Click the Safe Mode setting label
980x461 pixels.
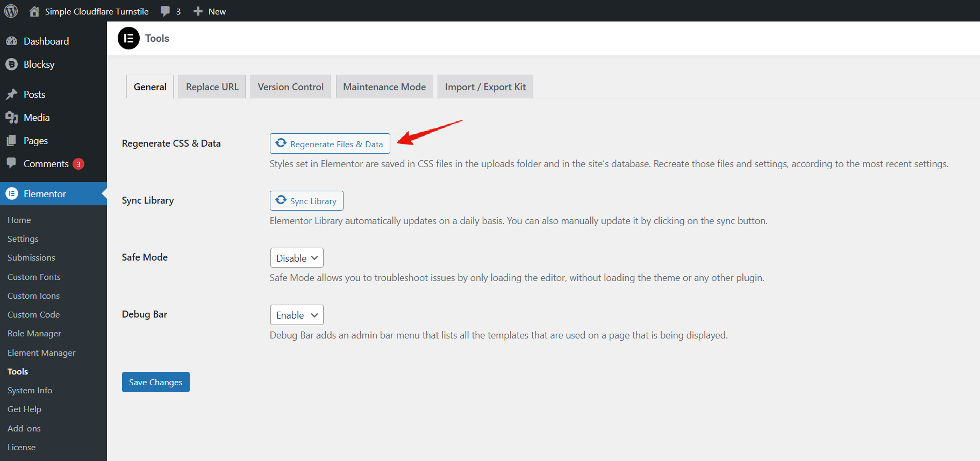pos(145,257)
